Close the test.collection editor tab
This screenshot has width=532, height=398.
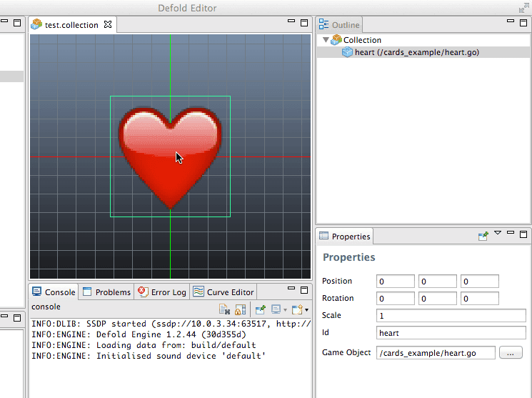108,24
